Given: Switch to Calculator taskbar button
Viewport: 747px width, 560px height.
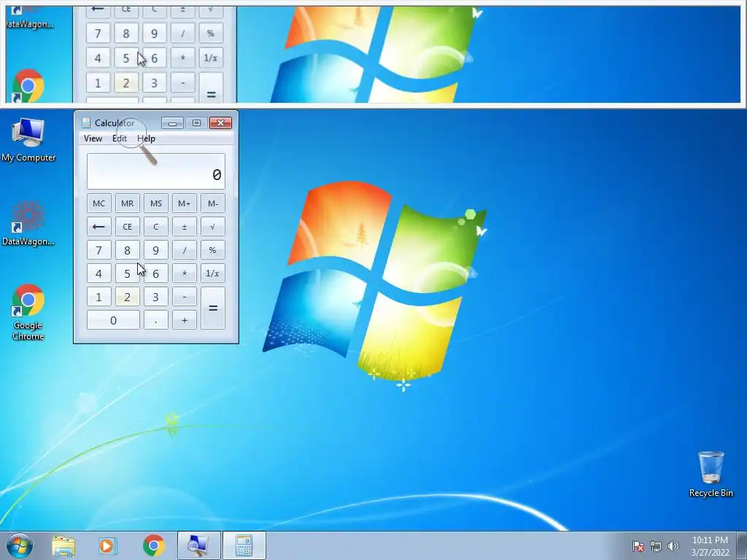Looking at the screenshot, I should point(244,545).
